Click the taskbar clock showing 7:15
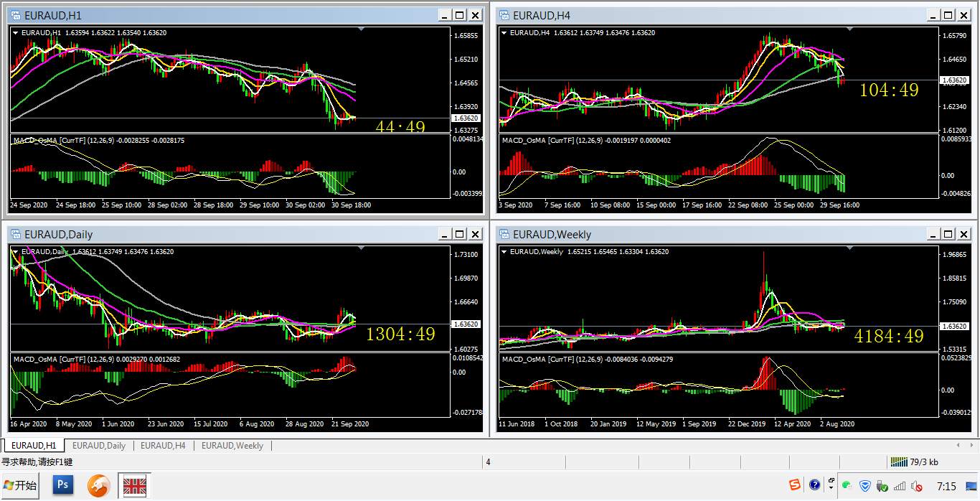The image size is (980, 501). click(946, 487)
